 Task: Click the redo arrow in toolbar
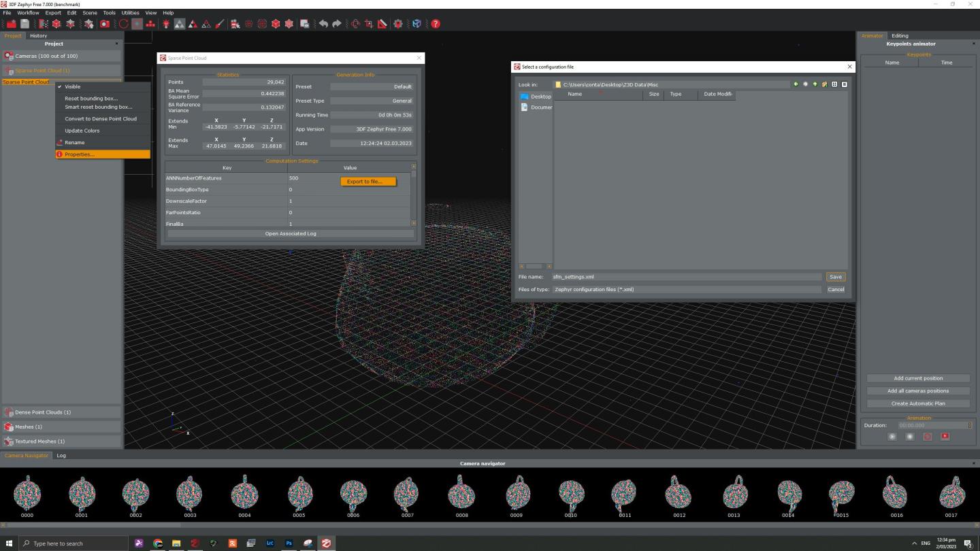coord(336,24)
